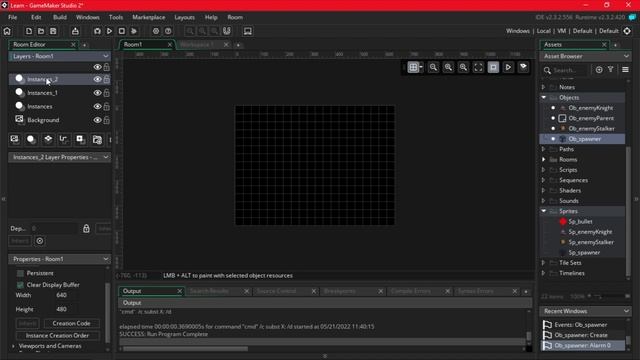The image size is (640, 360).
Task: Expand Viewports and Cameras section
Action: 13,346
